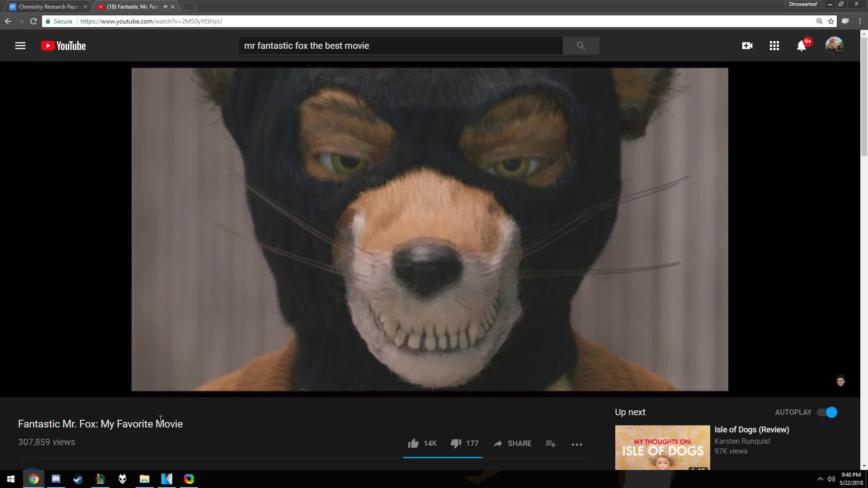The image size is (868, 488).
Task: Visit Karsten Runquist channel link
Action: coord(742,441)
